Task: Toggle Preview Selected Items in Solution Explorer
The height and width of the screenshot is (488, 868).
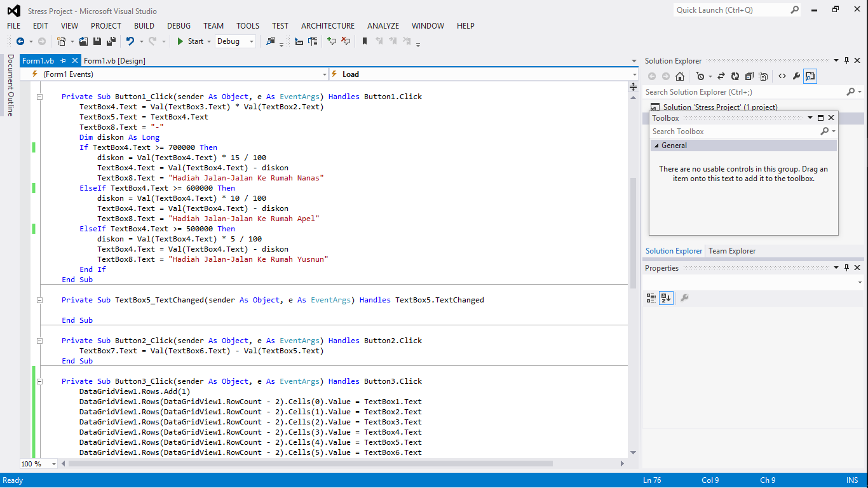Action: (810, 76)
